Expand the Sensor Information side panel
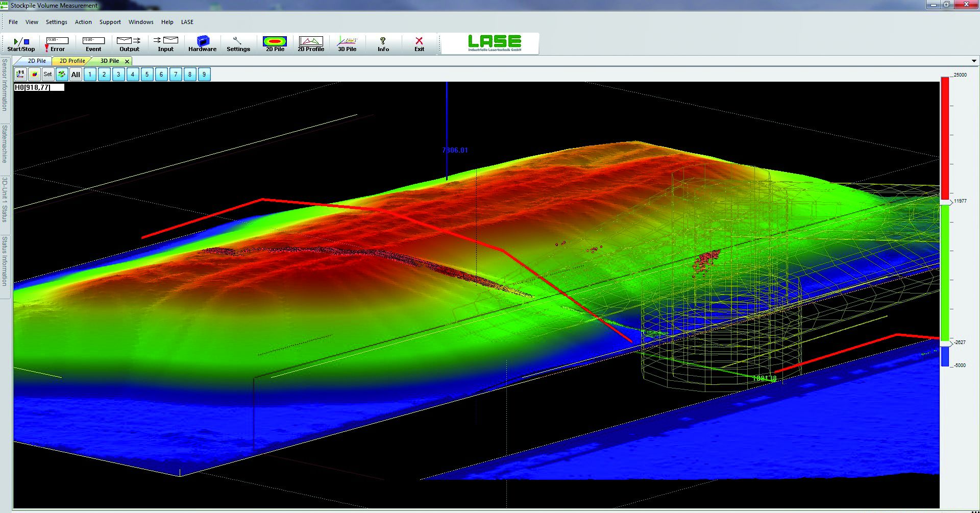 [x=5, y=85]
